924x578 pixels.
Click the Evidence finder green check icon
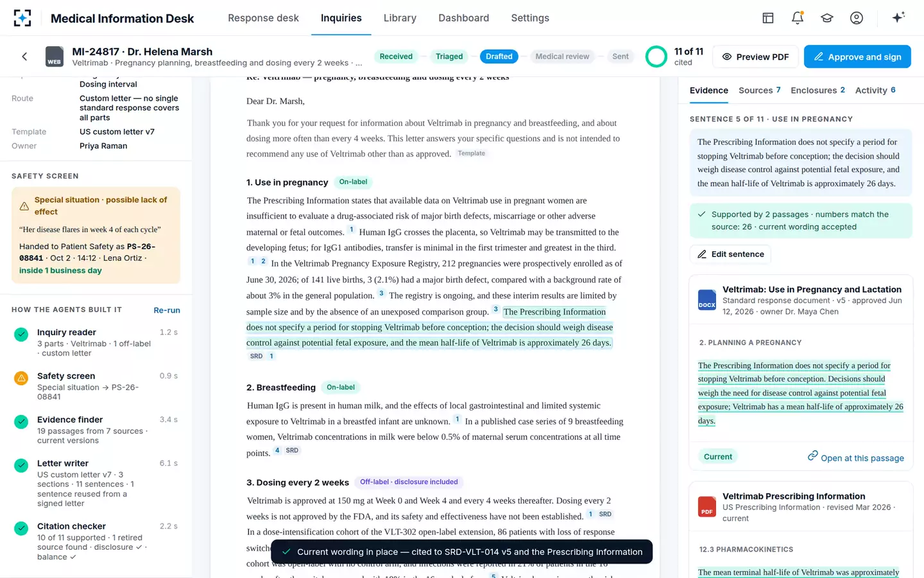21,421
